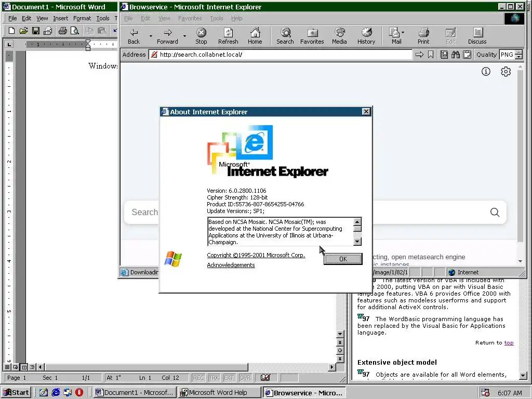Show the History pane in IE toolbar
Image resolution: width=532 pixels, height=399 pixels.
click(x=366, y=36)
